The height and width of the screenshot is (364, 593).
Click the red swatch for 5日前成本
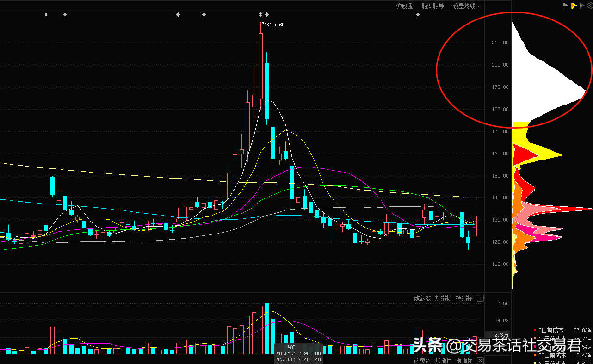click(x=535, y=330)
